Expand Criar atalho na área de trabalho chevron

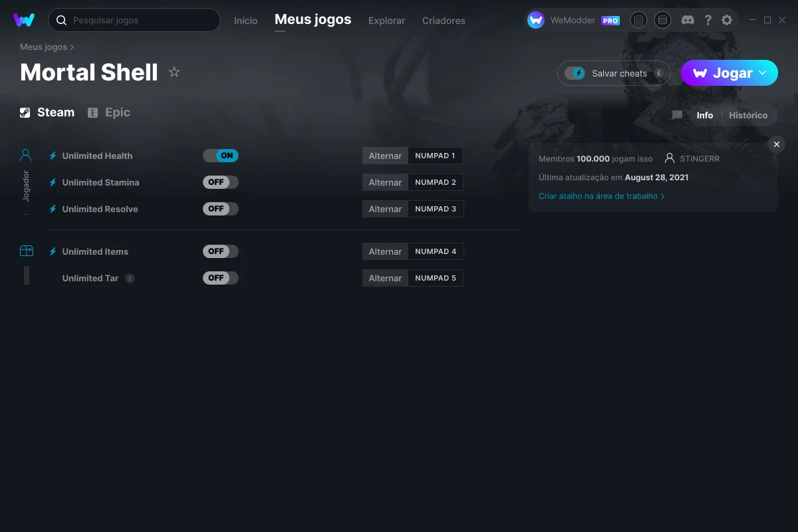[663, 196]
